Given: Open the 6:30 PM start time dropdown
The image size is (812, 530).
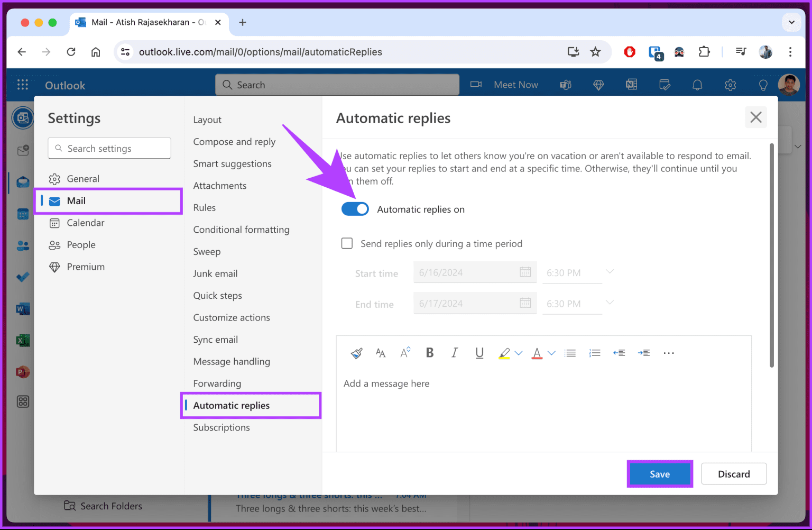Looking at the screenshot, I should point(610,271).
